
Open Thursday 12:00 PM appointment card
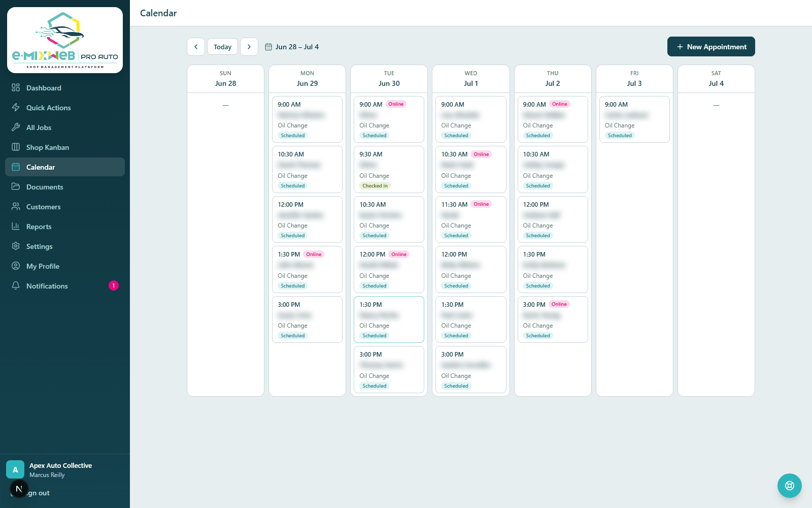[x=552, y=219]
